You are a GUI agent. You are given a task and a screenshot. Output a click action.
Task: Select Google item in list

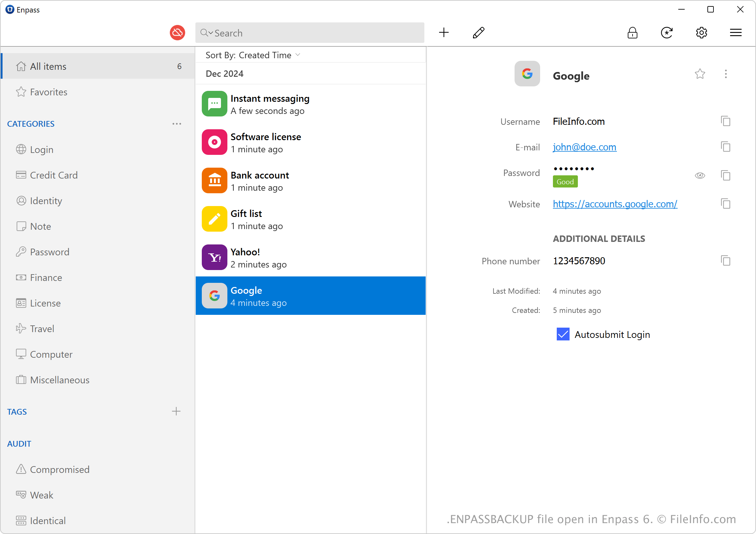[311, 296]
